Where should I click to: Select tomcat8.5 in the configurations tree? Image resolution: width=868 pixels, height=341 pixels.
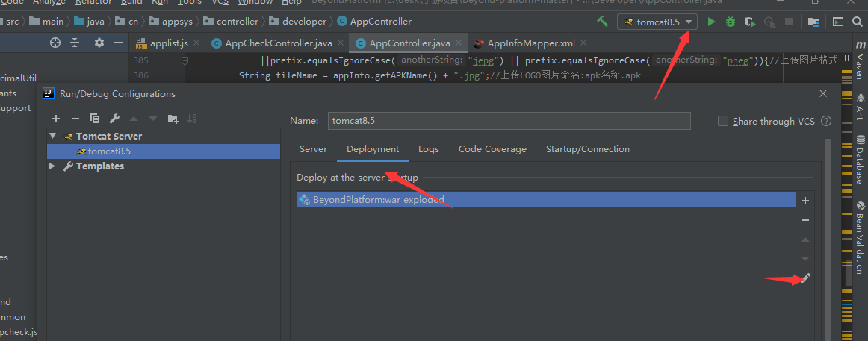point(164,151)
